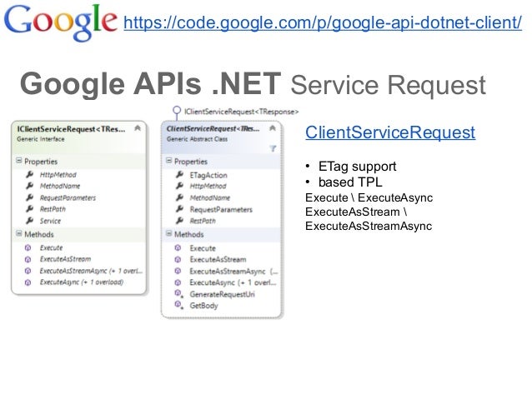Click wrench icon beside ETagAction property

(x=180, y=175)
